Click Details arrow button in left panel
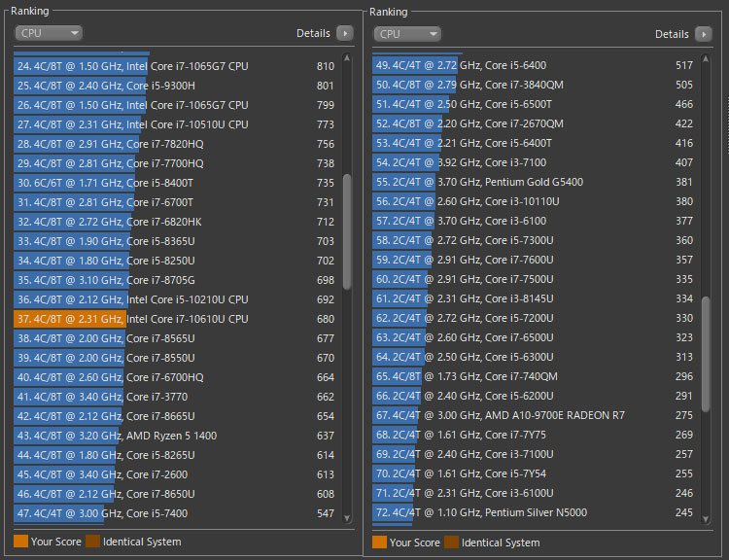Screen dimensions: 729x560 345,33
